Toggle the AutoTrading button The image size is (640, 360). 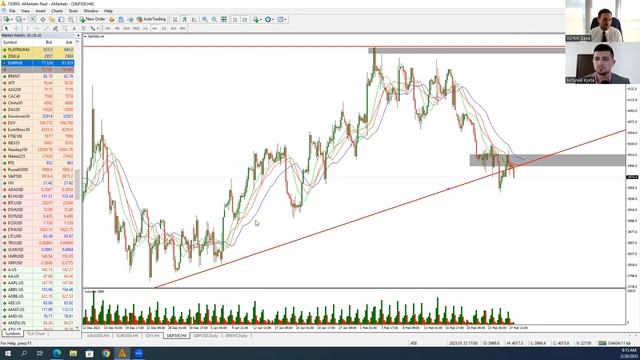151,19
